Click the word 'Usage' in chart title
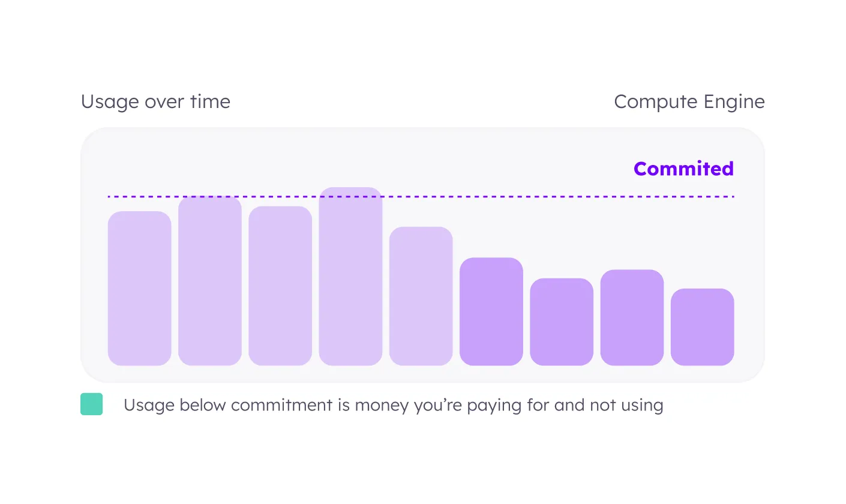Image resolution: width=846 pixels, height=504 pixels. pyautogui.click(x=110, y=103)
